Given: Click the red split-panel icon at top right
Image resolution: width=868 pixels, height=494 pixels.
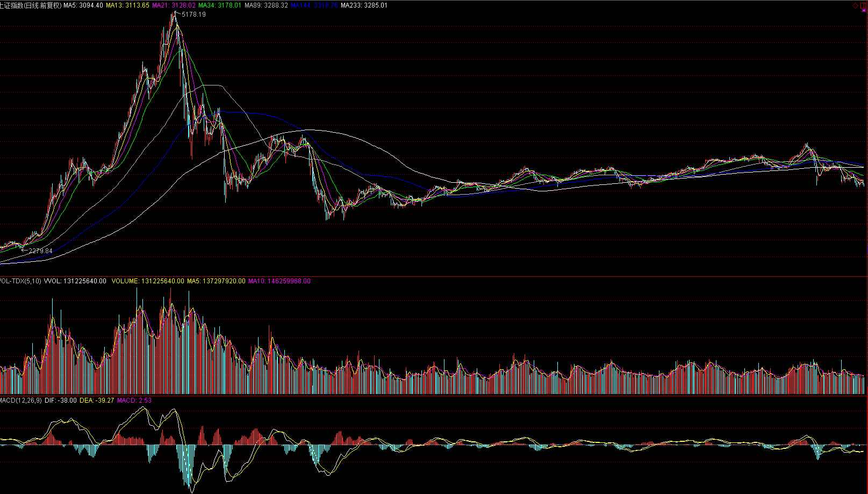Looking at the screenshot, I should click(863, 5).
